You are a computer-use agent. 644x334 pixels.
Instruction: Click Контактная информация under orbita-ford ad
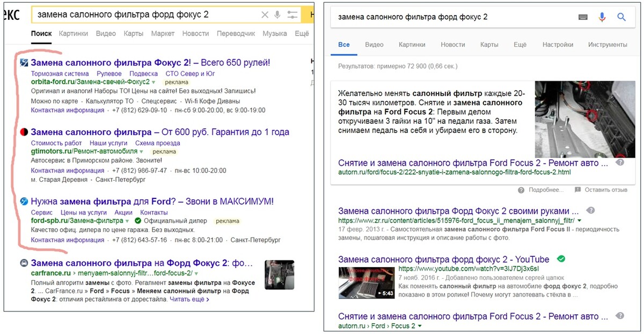[68, 110]
